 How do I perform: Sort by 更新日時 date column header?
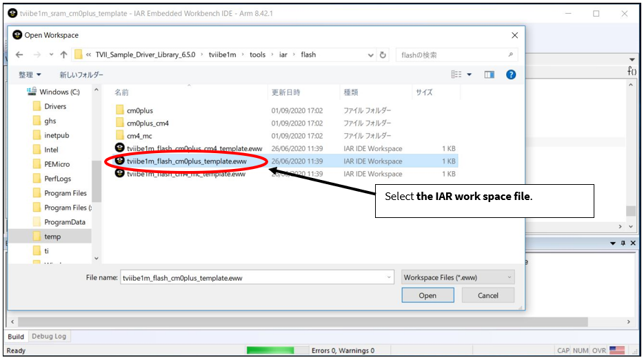tap(286, 92)
